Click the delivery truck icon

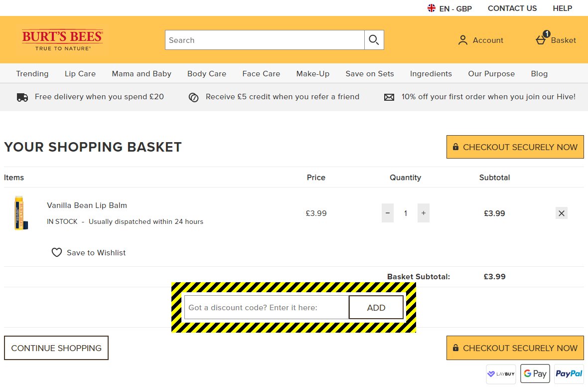tap(22, 97)
